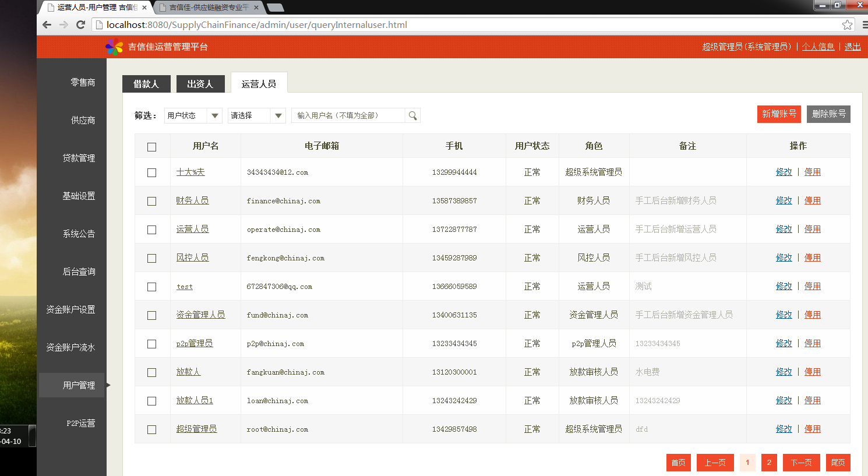Click the search magnifier icon
This screenshot has height=476, width=868.
pyautogui.click(x=412, y=115)
